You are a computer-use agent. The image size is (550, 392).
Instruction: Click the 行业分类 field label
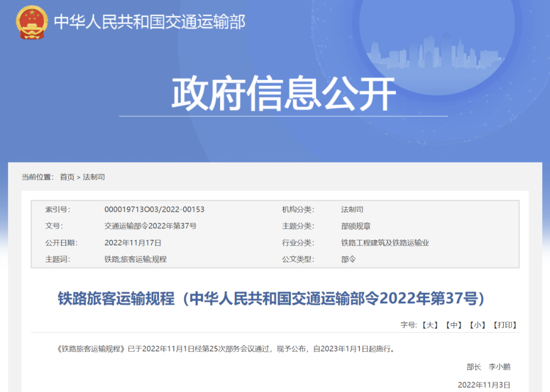[x=298, y=243]
